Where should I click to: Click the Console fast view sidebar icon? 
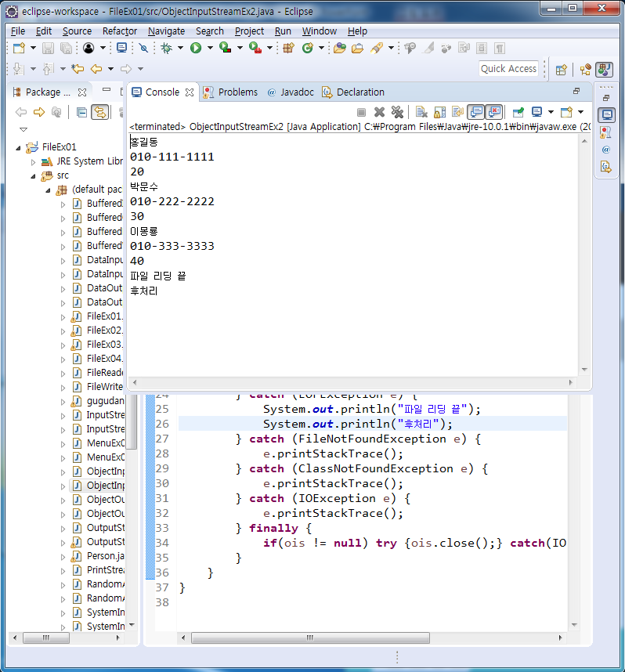click(606, 115)
